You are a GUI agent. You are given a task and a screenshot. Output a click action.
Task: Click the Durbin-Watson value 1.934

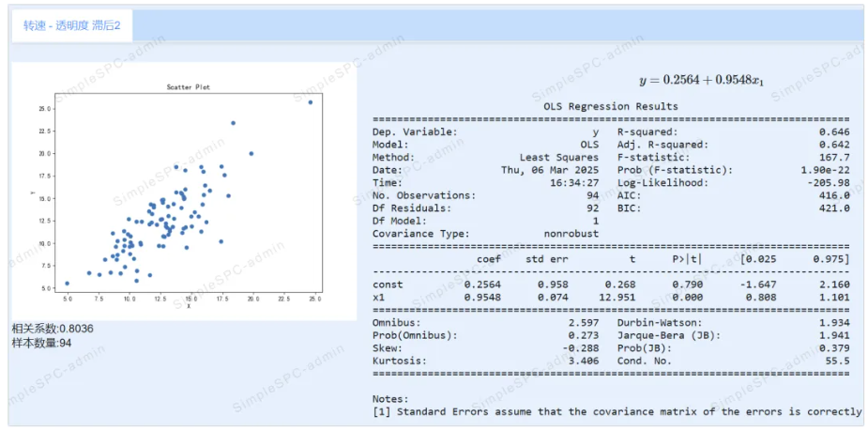click(x=834, y=322)
